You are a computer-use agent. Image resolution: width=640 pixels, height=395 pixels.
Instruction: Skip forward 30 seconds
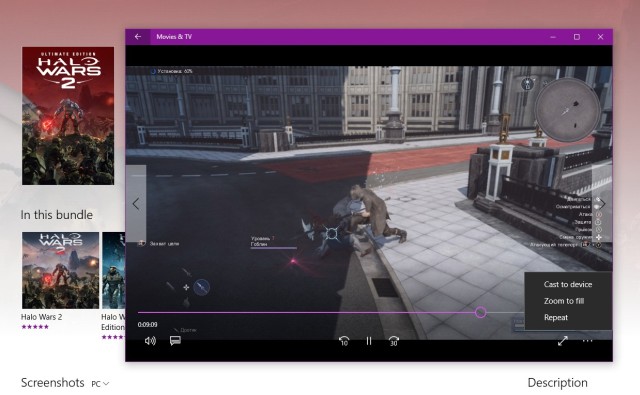pos(393,341)
